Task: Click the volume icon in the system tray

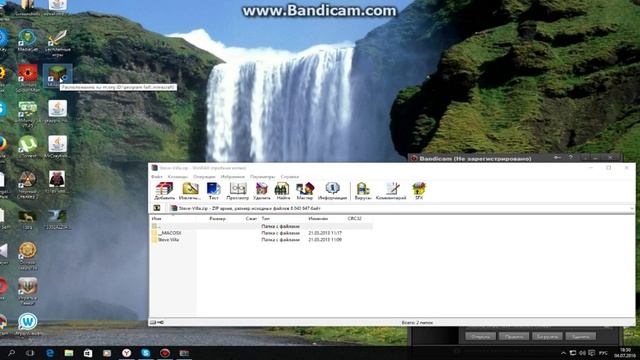Action: click(x=582, y=353)
